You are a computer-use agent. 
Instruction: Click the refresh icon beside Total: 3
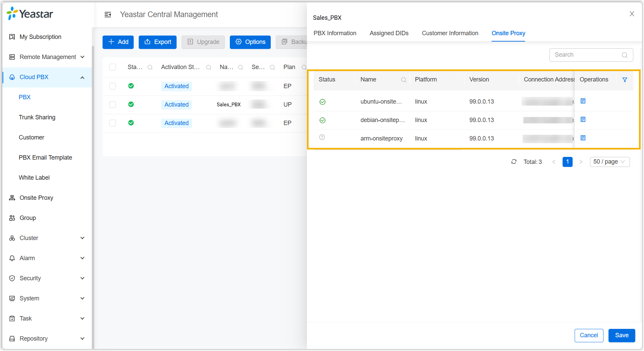click(x=514, y=162)
